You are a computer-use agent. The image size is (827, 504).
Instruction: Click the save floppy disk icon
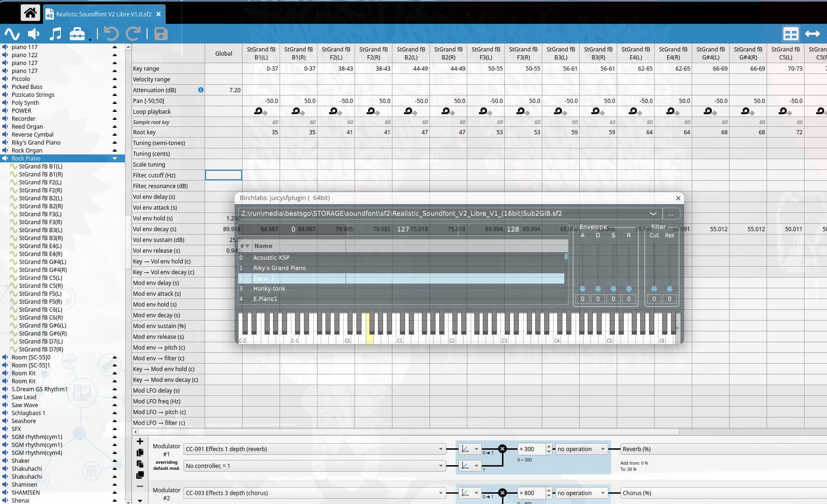(161, 34)
